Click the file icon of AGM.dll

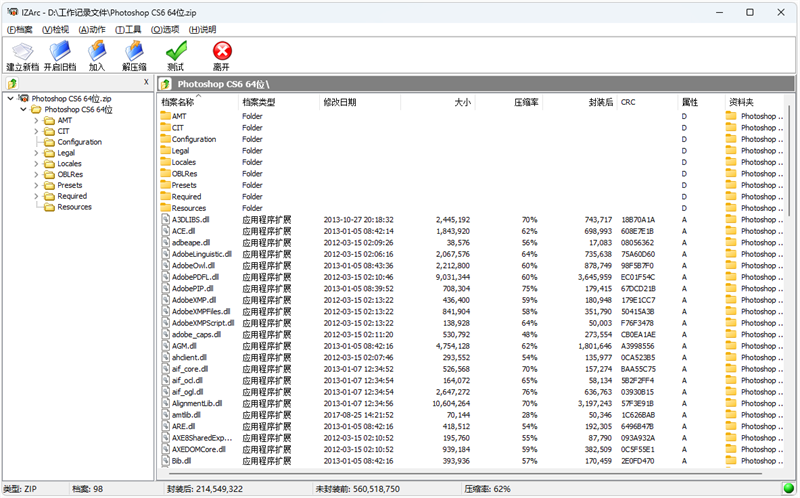(165, 345)
